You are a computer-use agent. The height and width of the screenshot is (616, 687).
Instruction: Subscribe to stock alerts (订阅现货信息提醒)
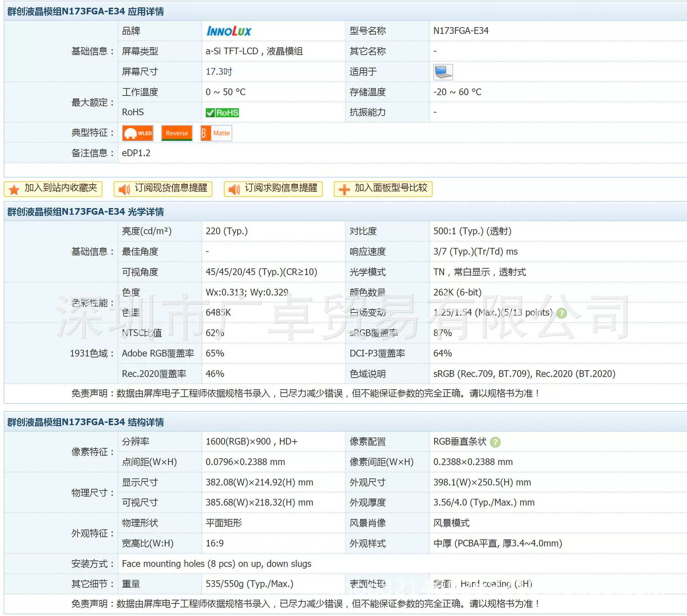tap(163, 189)
